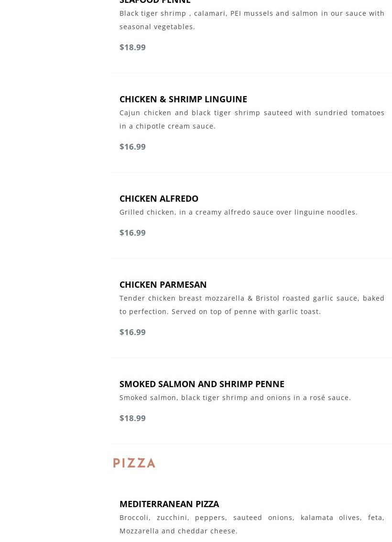Select Smoked Salmon Penne's $18.99 price
Image resolution: width=392 pixels, height=542 pixels.
click(x=132, y=418)
